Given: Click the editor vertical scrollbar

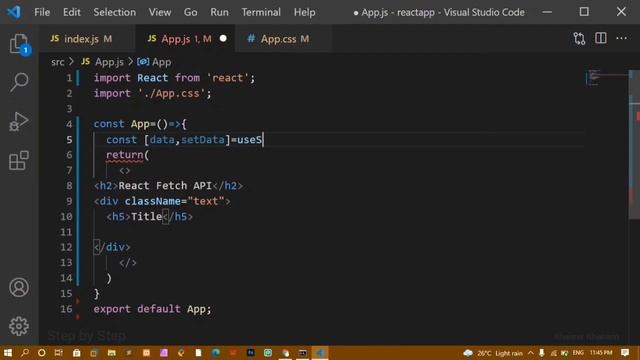Looking at the screenshot, I should (x=634, y=145).
